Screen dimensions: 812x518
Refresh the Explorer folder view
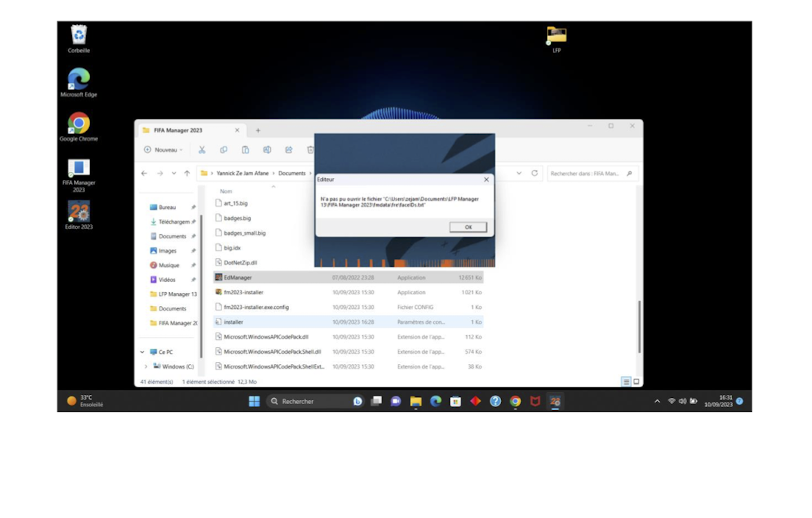pyautogui.click(x=535, y=173)
